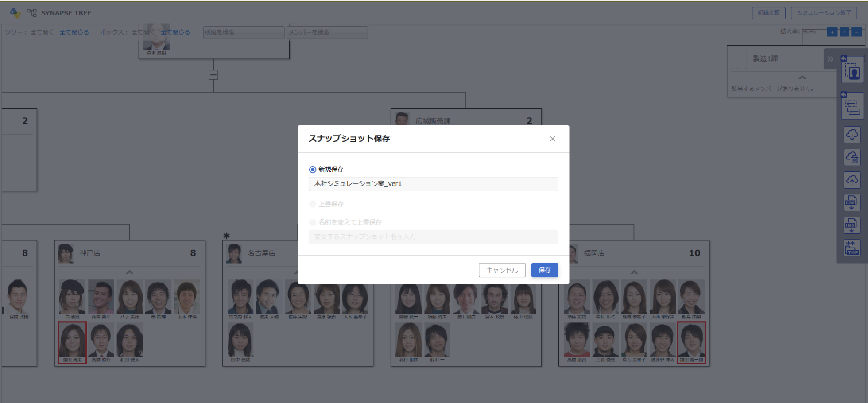Click the zoom out minus button
This screenshot has height=403, width=868.
tap(857, 32)
